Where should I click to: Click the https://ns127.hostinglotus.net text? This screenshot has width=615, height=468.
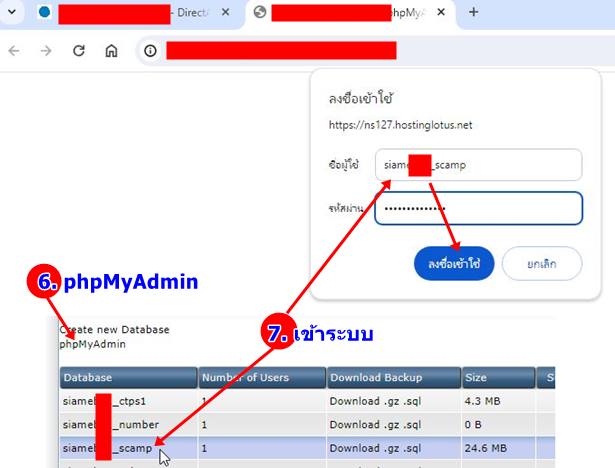pos(400,125)
